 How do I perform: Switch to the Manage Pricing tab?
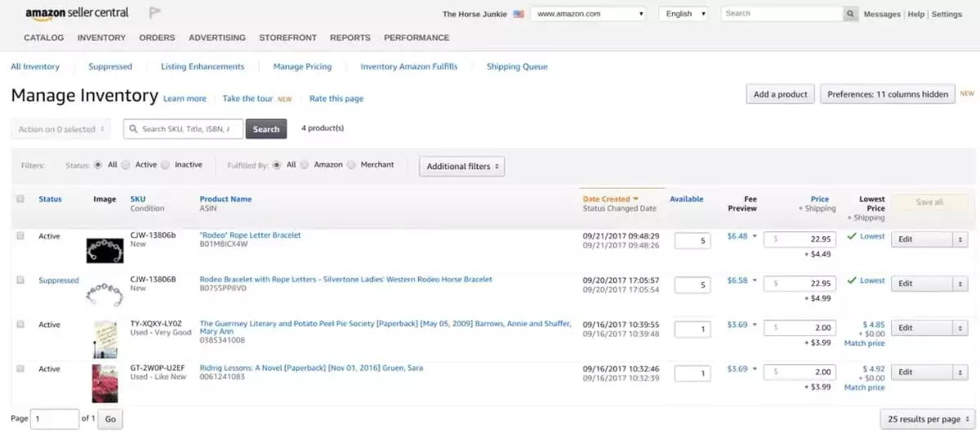tap(302, 67)
